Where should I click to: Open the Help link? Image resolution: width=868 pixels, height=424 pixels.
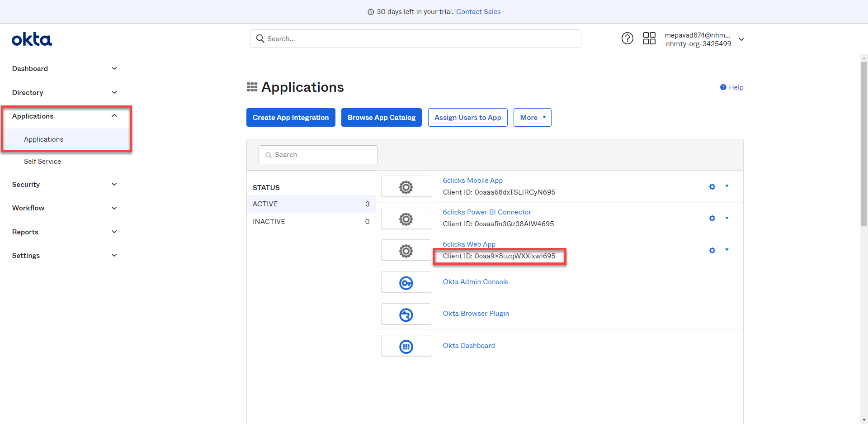click(x=736, y=87)
